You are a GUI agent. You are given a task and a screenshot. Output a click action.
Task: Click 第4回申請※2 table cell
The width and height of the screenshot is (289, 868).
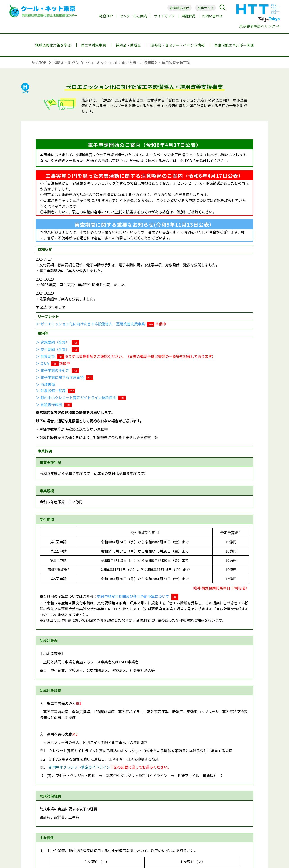coord(58,569)
